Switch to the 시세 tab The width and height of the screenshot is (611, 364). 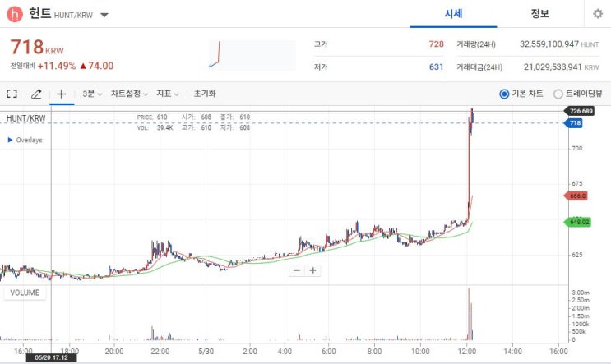click(x=453, y=14)
